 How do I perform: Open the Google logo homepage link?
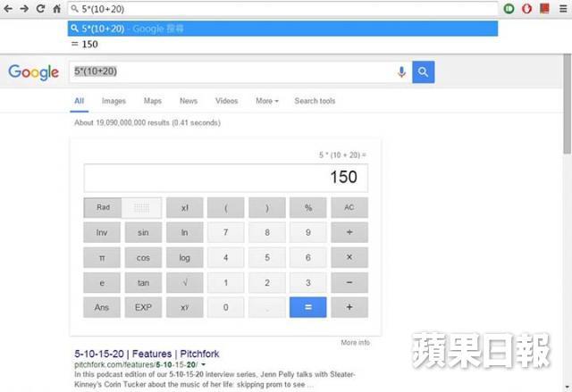[34, 72]
